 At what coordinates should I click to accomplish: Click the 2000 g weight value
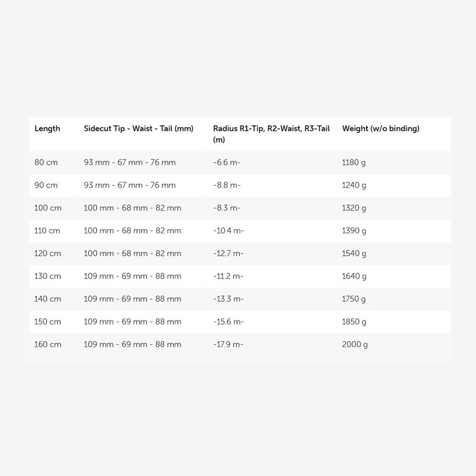(355, 345)
